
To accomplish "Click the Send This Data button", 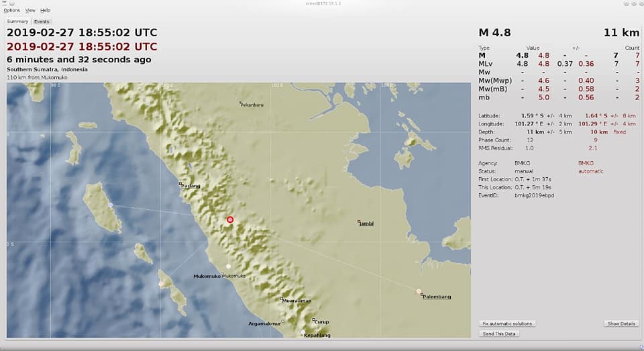I will (x=499, y=334).
